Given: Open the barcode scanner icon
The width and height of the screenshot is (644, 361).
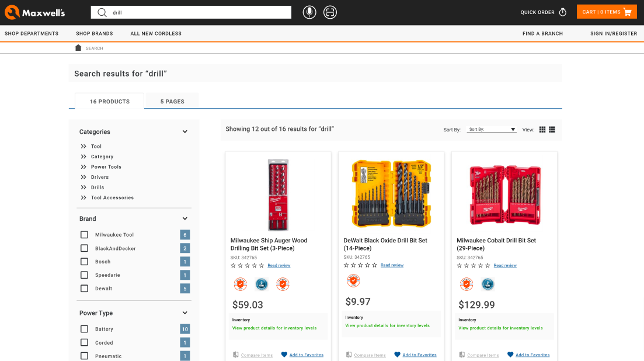Looking at the screenshot, I should coord(330,12).
